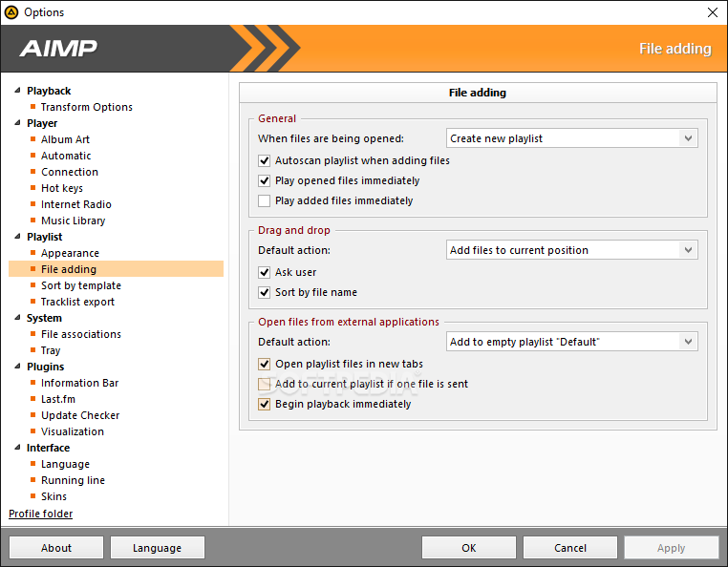Image resolution: width=728 pixels, height=567 pixels.
Task: Enable Play added files immediately
Action: pyautogui.click(x=265, y=200)
